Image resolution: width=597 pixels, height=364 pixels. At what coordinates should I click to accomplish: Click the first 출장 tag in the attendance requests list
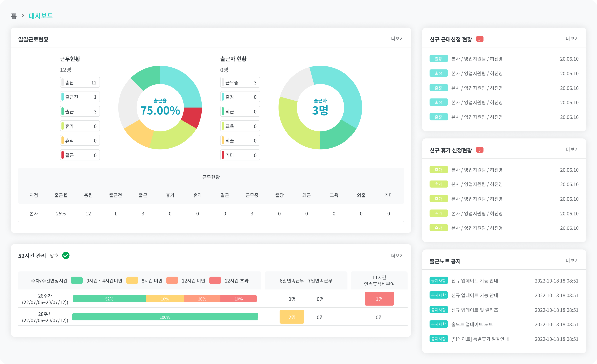[438, 59]
